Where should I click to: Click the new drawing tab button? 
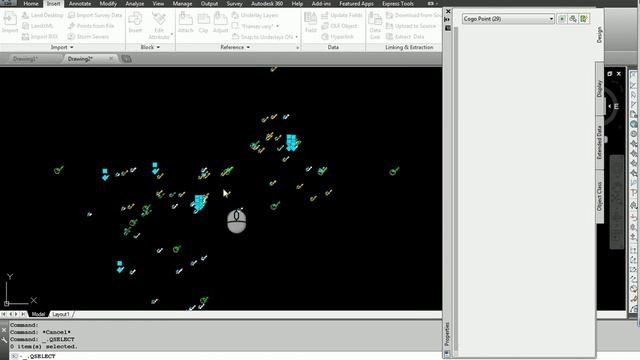pos(126,59)
